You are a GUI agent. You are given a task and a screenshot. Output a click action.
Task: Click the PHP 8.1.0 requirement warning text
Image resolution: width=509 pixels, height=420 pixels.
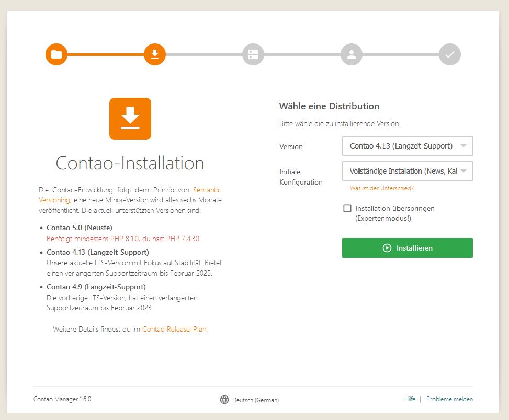(123, 239)
